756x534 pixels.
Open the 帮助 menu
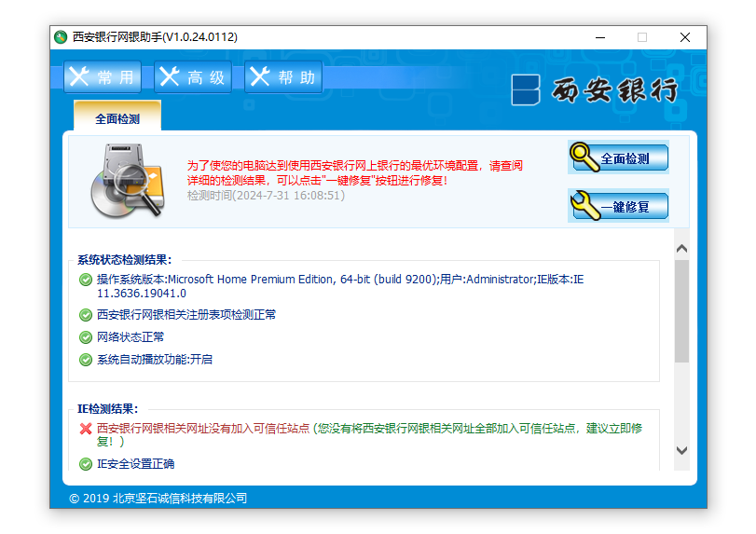pyautogui.click(x=283, y=77)
